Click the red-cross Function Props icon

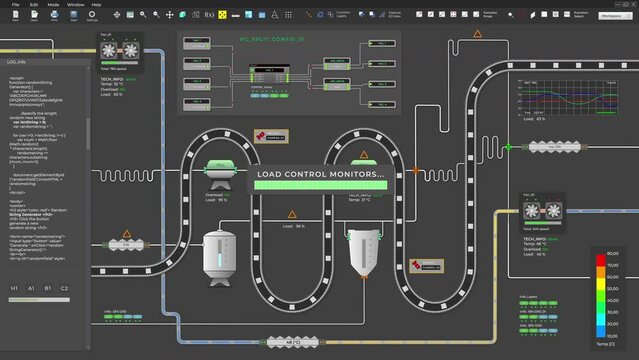(x=453, y=14)
